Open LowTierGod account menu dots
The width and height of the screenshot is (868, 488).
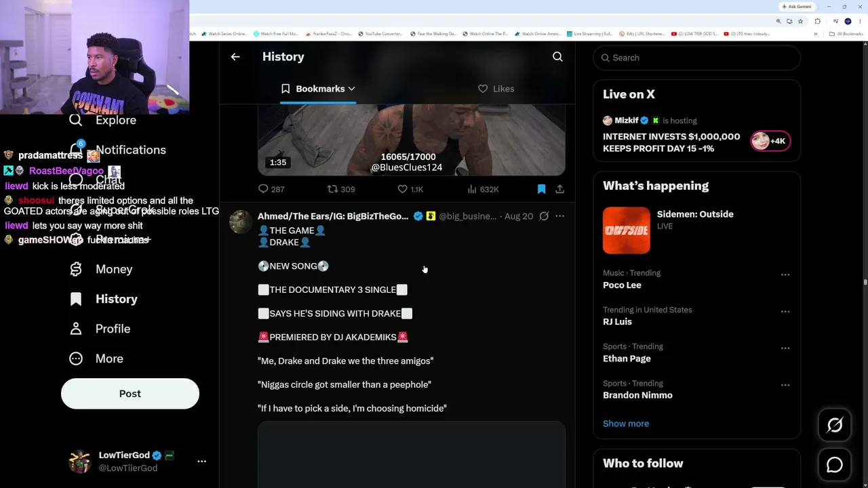tap(201, 461)
